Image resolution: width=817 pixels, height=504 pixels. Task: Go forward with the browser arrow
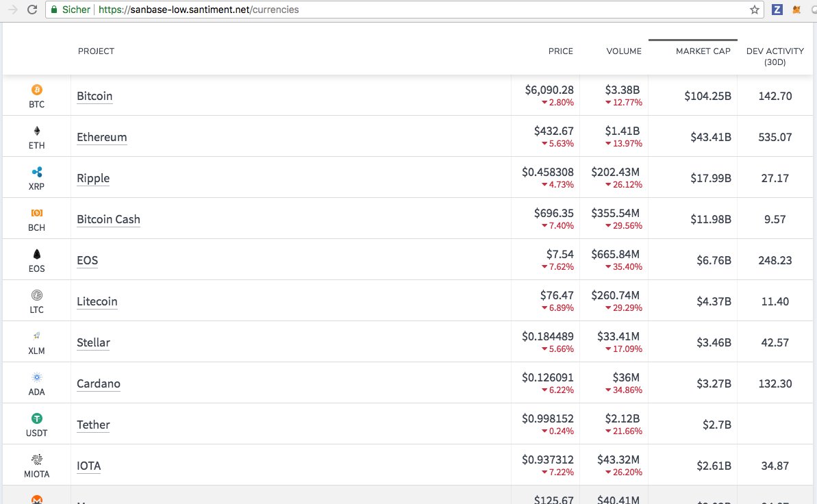[x=12, y=10]
